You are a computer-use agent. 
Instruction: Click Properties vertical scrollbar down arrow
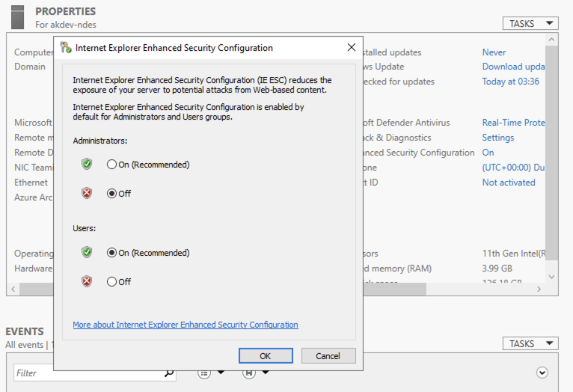552,277
